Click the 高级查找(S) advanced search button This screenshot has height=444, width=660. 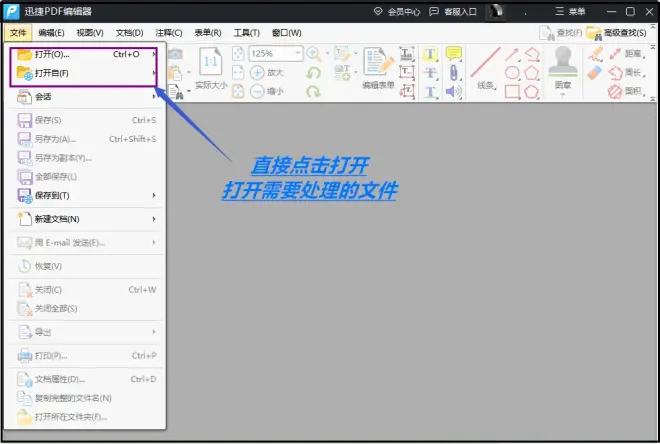coord(620,33)
